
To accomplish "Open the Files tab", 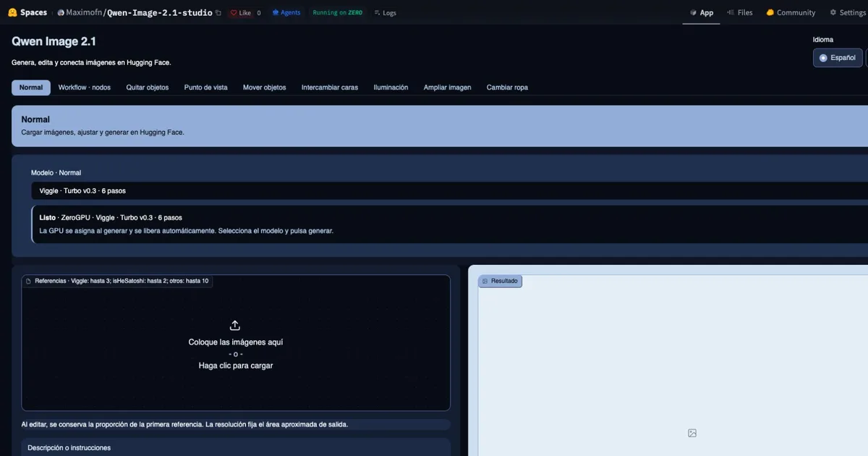I will 739,12.
